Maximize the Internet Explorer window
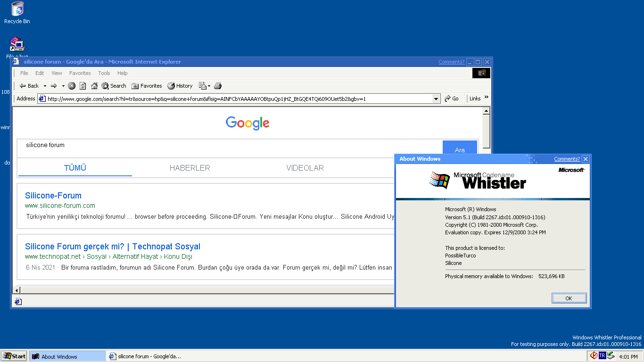Screen dimensions: 644x362 click(x=478, y=62)
